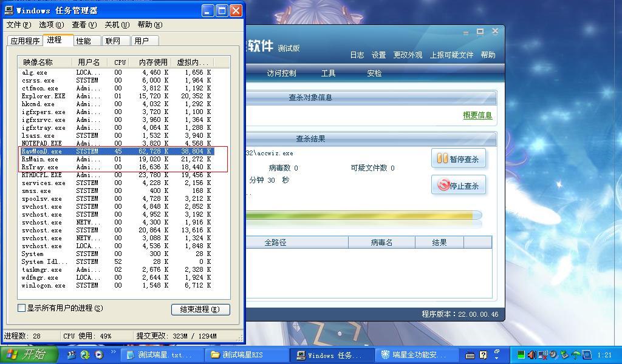The height and width of the screenshot is (364, 622).
Task: Sort processes by 用户名 column header
Action: click(x=90, y=62)
